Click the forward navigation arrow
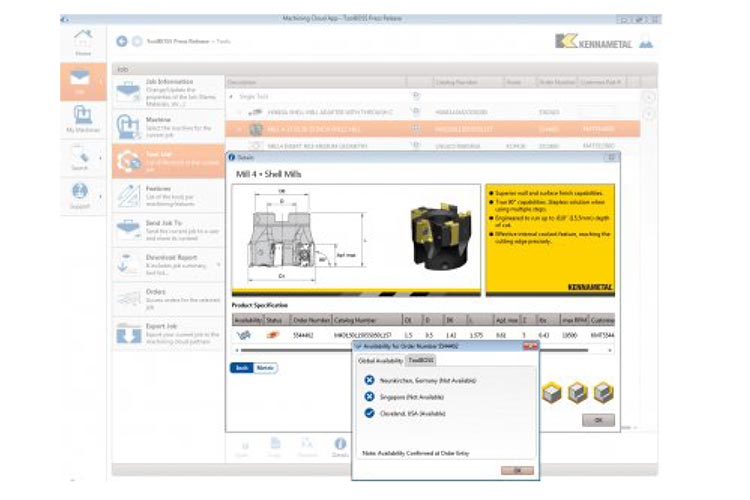Viewport: 750px width, 500px height. [x=137, y=42]
